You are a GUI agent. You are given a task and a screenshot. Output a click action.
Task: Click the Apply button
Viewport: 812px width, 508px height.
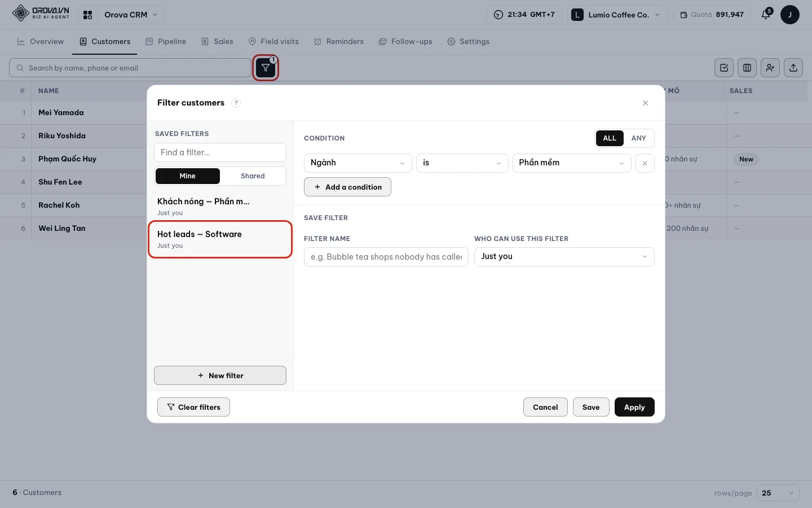634,407
